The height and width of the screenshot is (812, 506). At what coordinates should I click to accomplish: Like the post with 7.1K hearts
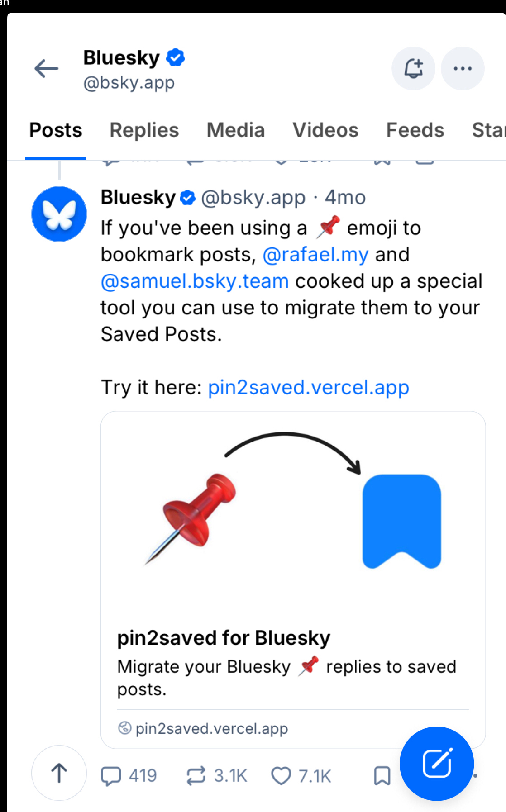301,776
